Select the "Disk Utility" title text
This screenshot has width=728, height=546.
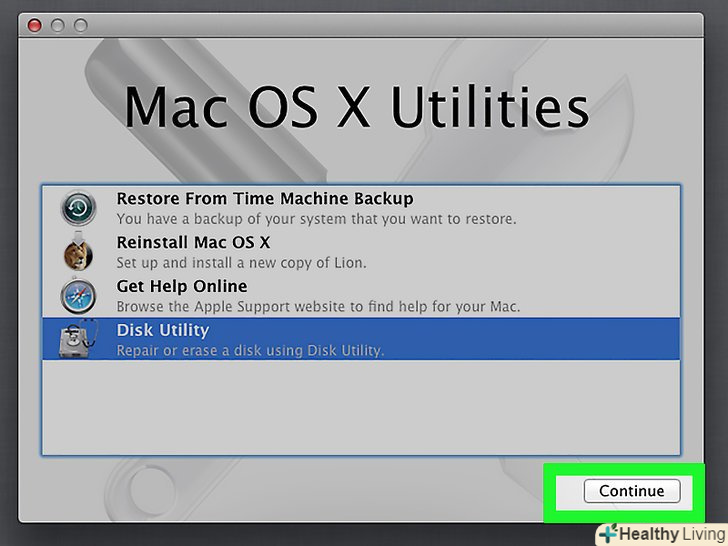[x=162, y=330]
